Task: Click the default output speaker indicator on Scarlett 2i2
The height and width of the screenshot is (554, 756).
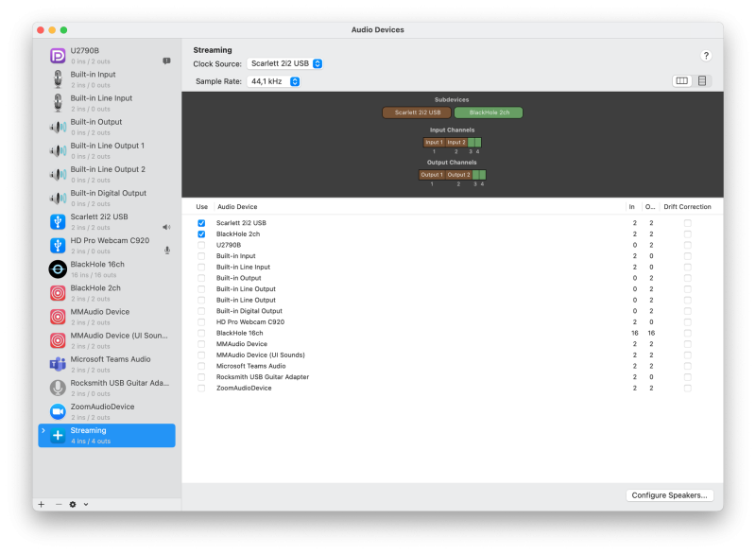Action: pyautogui.click(x=166, y=227)
